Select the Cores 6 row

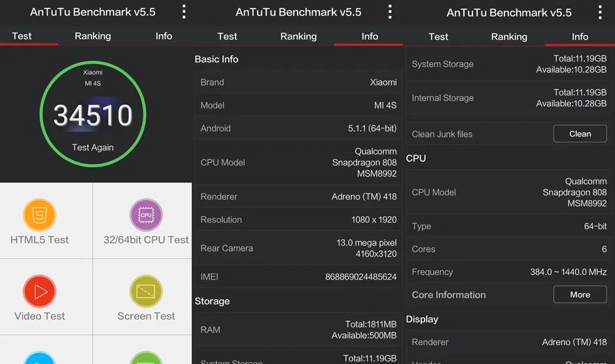tap(509, 249)
